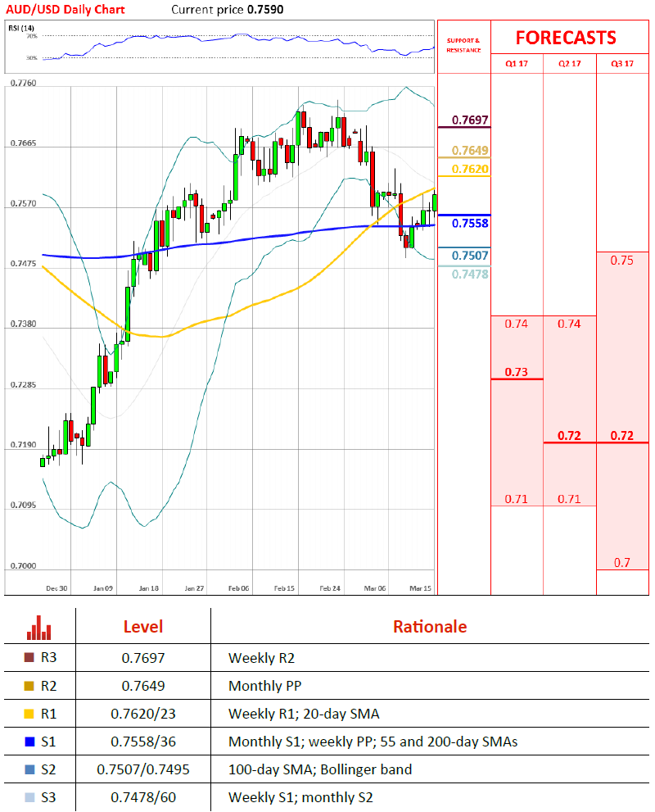Viewport: 655px width, 812px height.
Task: Click the 0.7697 resistance level label
Action: 470,120
